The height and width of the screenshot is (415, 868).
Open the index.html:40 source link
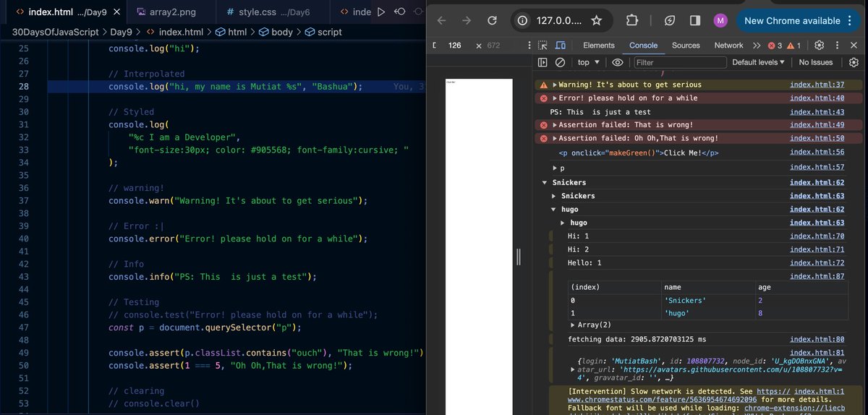pyautogui.click(x=817, y=98)
